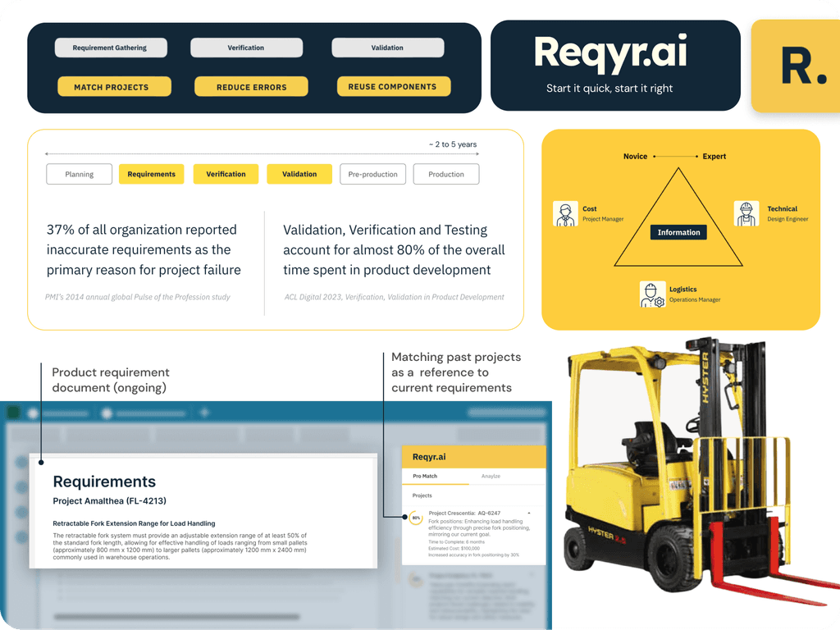Click the ACL Digital 2023 citation
This screenshot has height=630, width=840.
pos(394,297)
